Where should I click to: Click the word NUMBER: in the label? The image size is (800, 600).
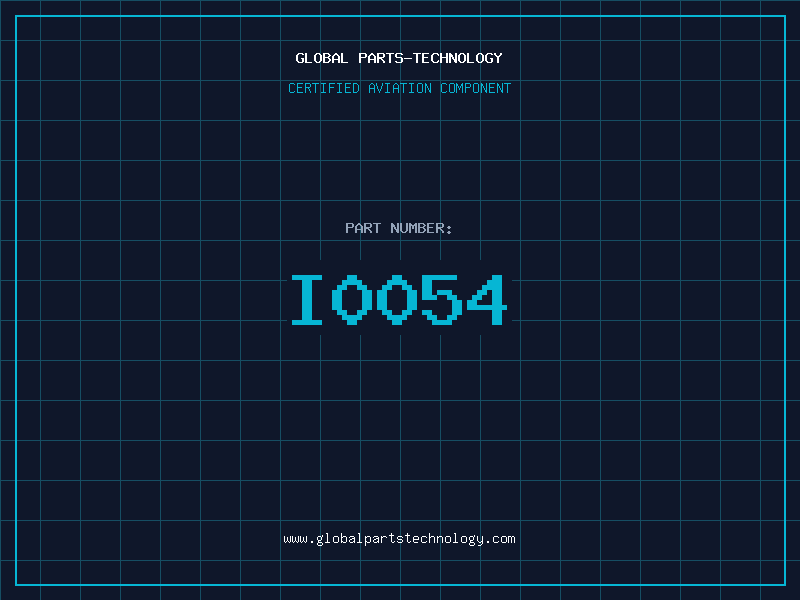pyautogui.click(x=421, y=228)
